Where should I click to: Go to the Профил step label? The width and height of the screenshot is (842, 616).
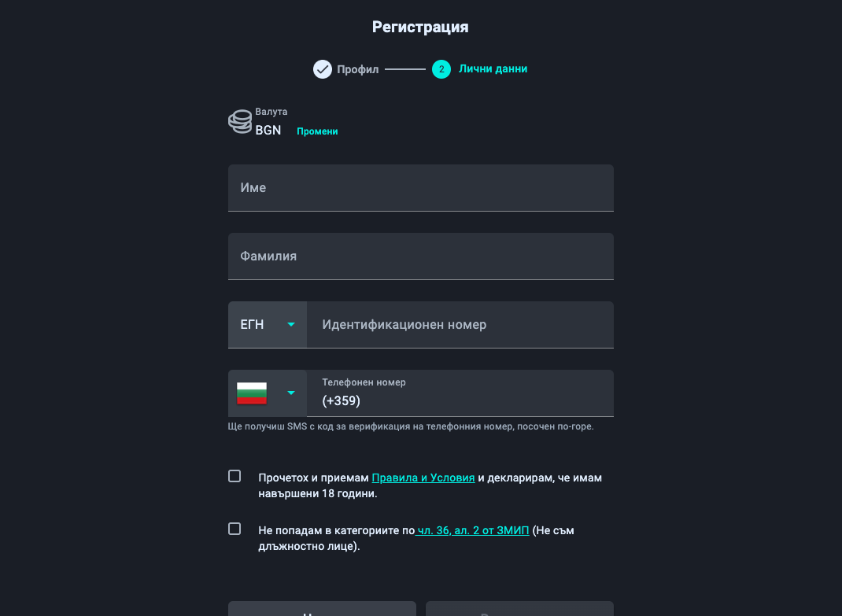358,69
